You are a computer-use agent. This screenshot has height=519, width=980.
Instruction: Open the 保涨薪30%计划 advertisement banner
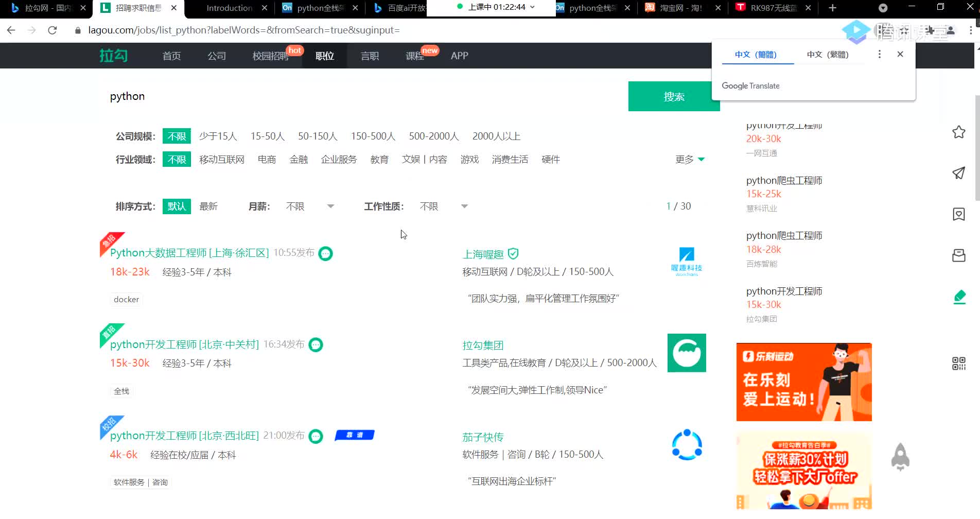pos(804,471)
